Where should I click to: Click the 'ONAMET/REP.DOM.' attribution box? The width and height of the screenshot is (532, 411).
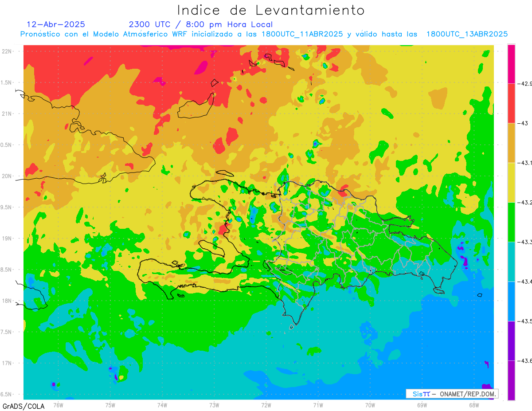click(452, 394)
